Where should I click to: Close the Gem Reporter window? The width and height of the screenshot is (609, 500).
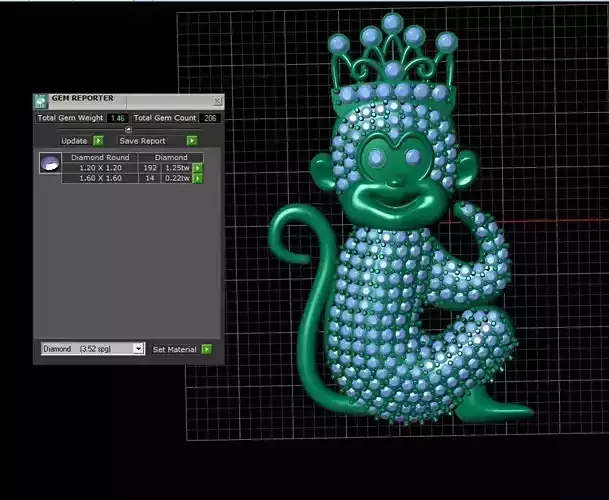217,101
